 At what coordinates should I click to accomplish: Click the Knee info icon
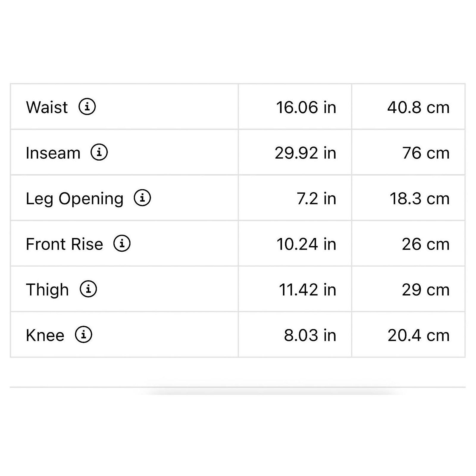[x=84, y=334]
